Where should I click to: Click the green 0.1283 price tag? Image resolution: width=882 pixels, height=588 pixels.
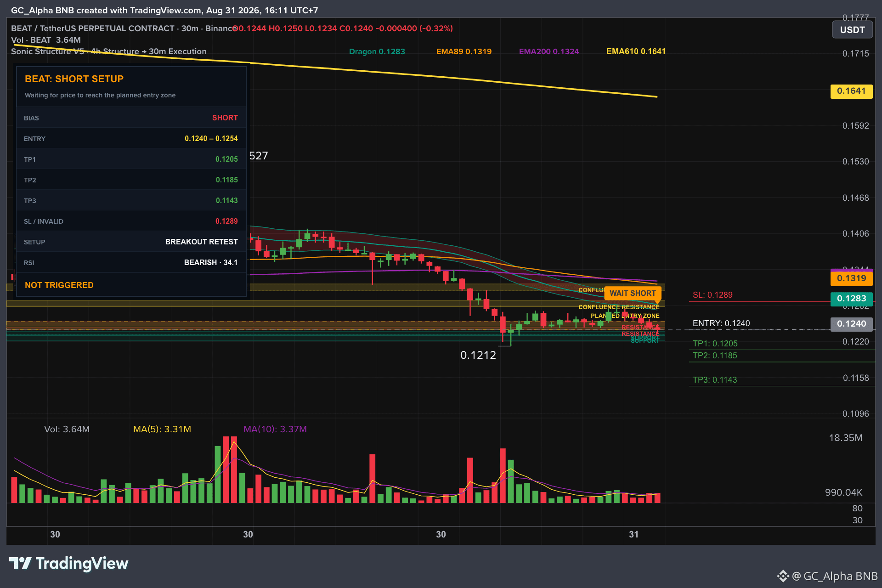851,299
